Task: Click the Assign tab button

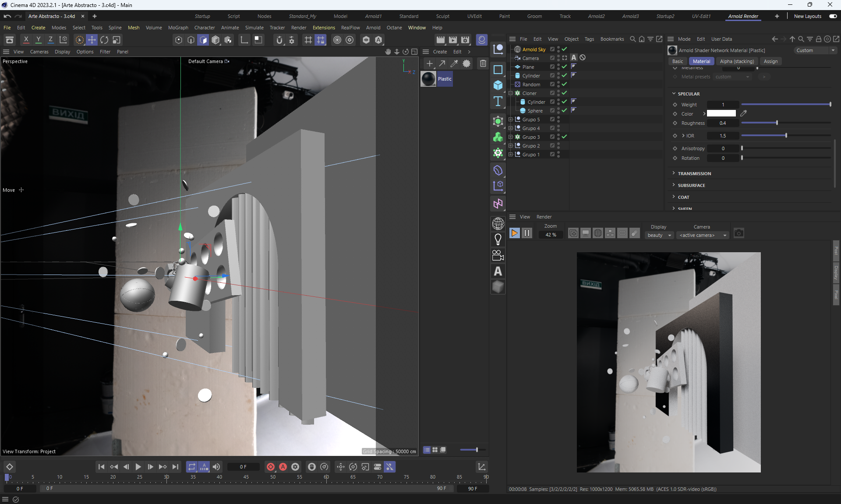Action: coord(770,61)
